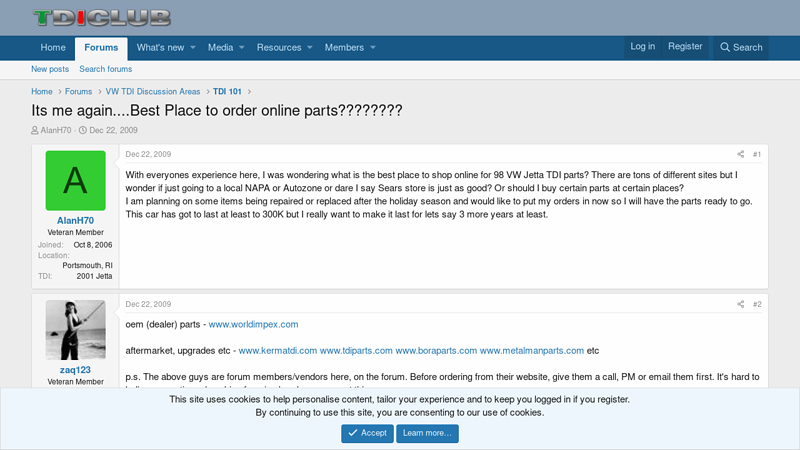Select the Forums nav tab
This screenshot has height=450, width=800.
tap(101, 48)
